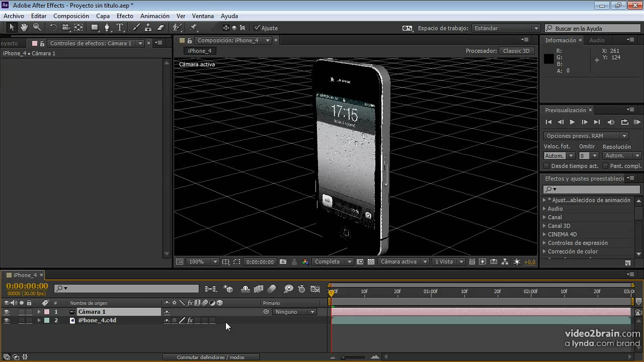644x362 pixels.
Task: Select the Pen tool
Action: tap(107, 28)
